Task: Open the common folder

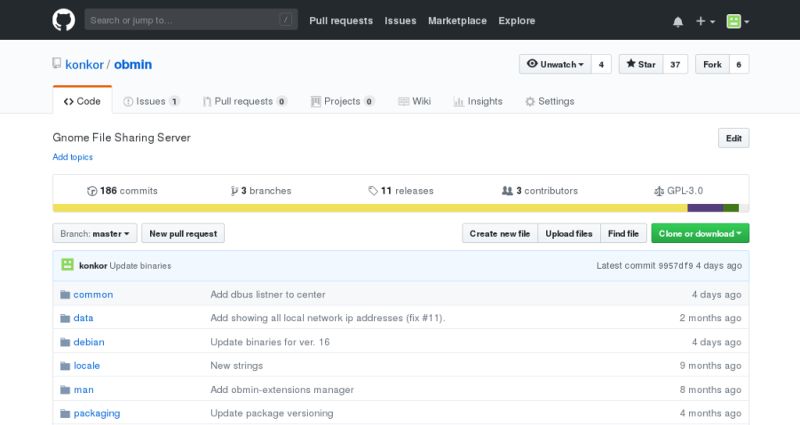Action: (93, 294)
